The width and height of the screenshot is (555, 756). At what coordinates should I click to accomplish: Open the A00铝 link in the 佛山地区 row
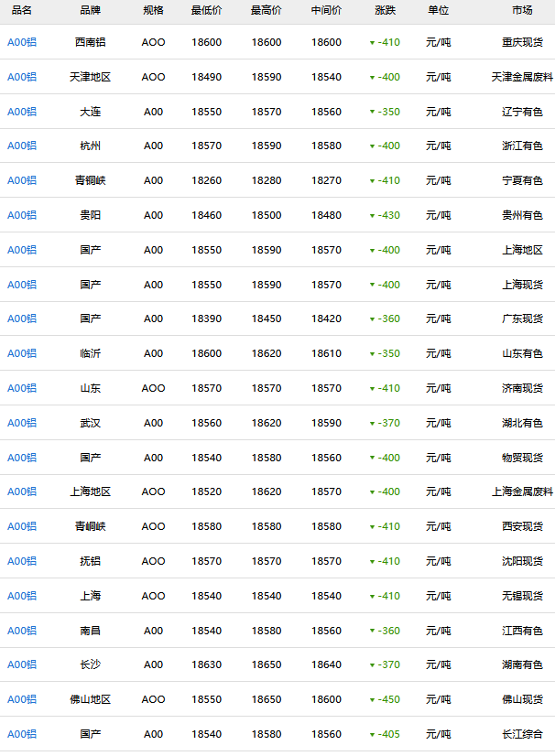coord(22,700)
